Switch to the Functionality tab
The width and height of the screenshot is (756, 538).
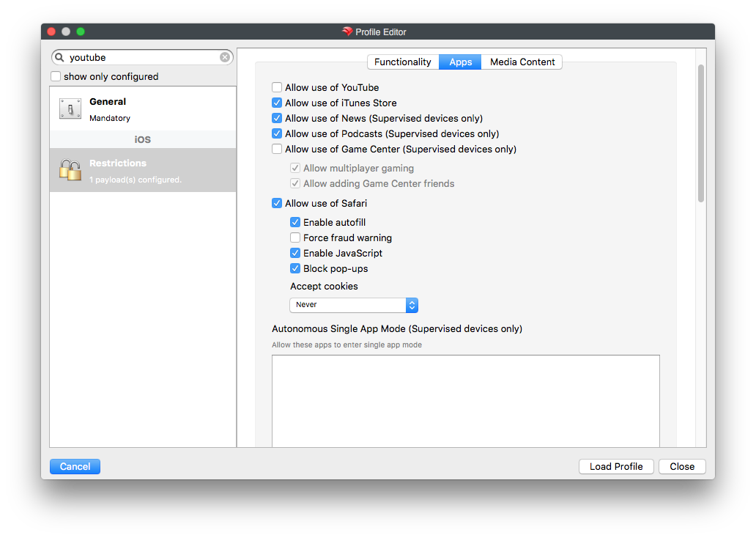tap(403, 62)
